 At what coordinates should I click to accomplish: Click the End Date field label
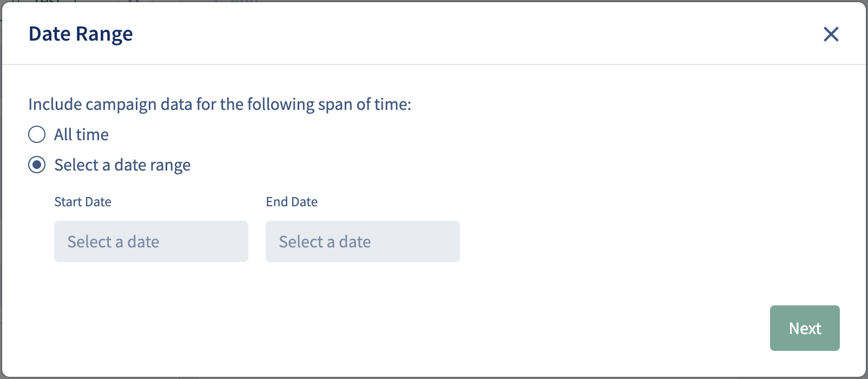pyautogui.click(x=292, y=202)
